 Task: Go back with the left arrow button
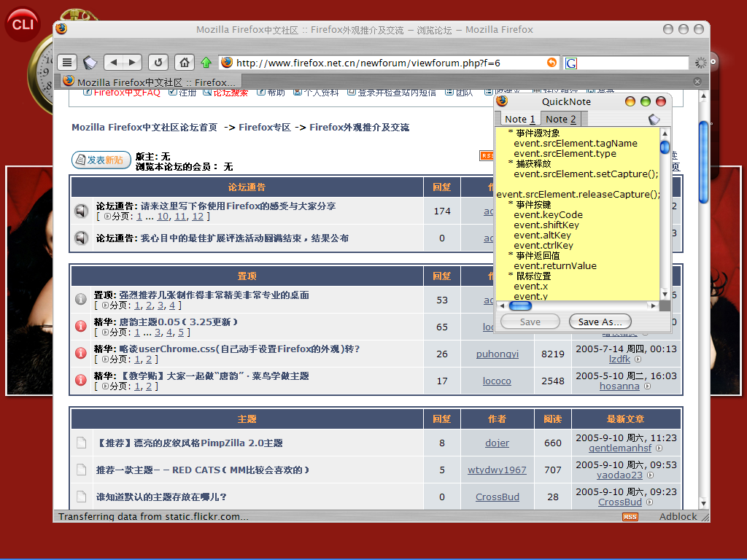[113, 62]
